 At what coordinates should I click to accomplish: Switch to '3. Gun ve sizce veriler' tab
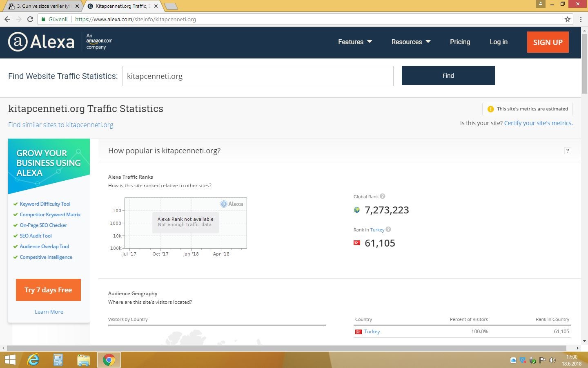[x=43, y=6]
